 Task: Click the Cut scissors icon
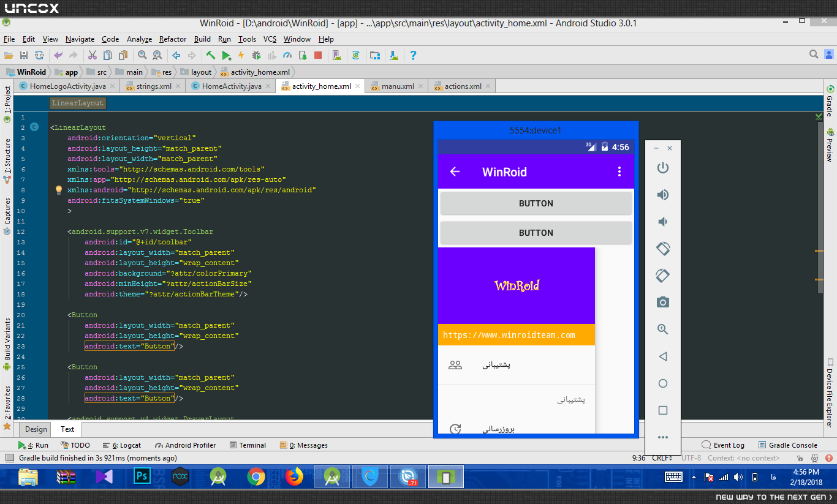click(93, 55)
